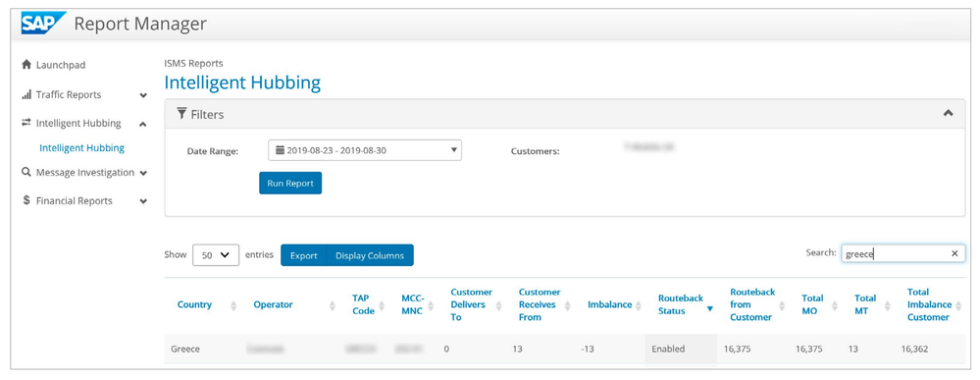Click the Search input field
980x380 pixels.
(903, 253)
